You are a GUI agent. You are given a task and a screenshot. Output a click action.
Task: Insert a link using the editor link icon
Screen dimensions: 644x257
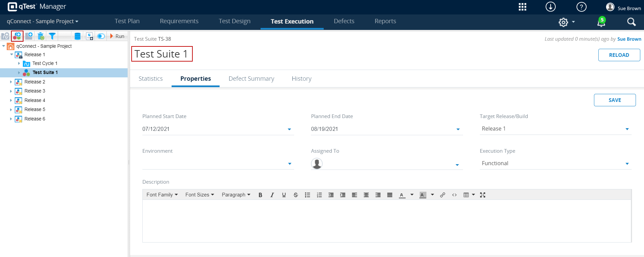click(443, 195)
